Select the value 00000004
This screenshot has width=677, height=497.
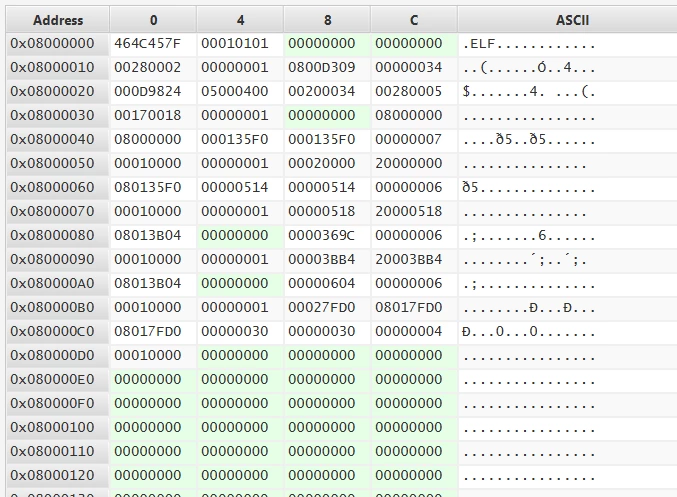point(408,331)
